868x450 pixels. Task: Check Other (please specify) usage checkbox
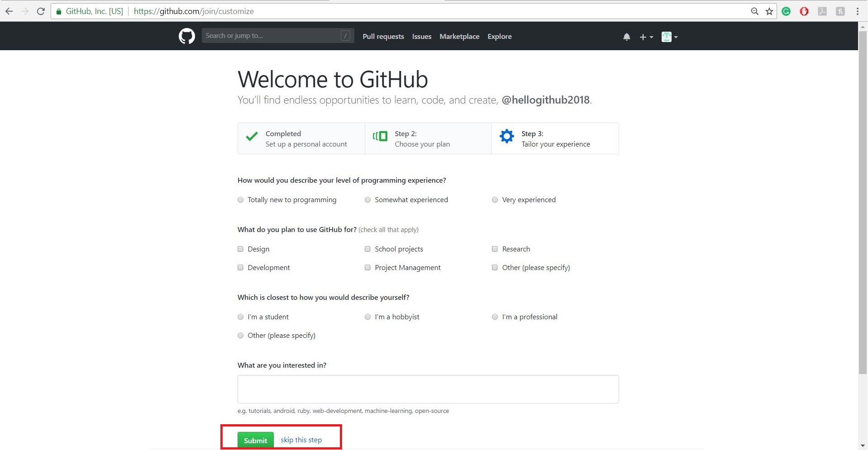pyautogui.click(x=495, y=268)
